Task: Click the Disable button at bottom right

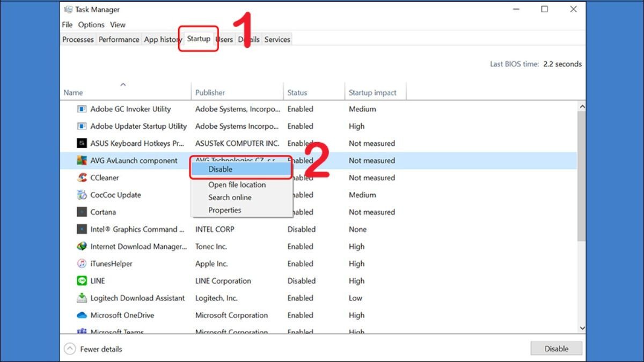Action: coord(556,348)
